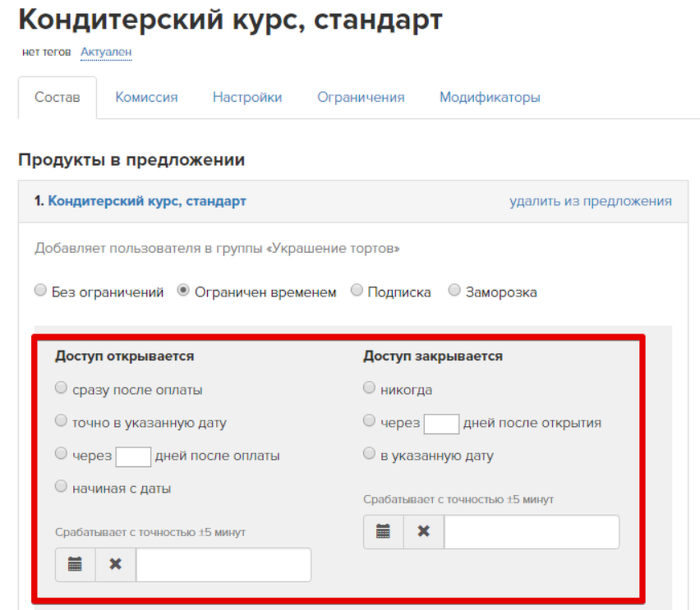Focus days field after оплаты
700x610 pixels.
click(x=133, y=456)
